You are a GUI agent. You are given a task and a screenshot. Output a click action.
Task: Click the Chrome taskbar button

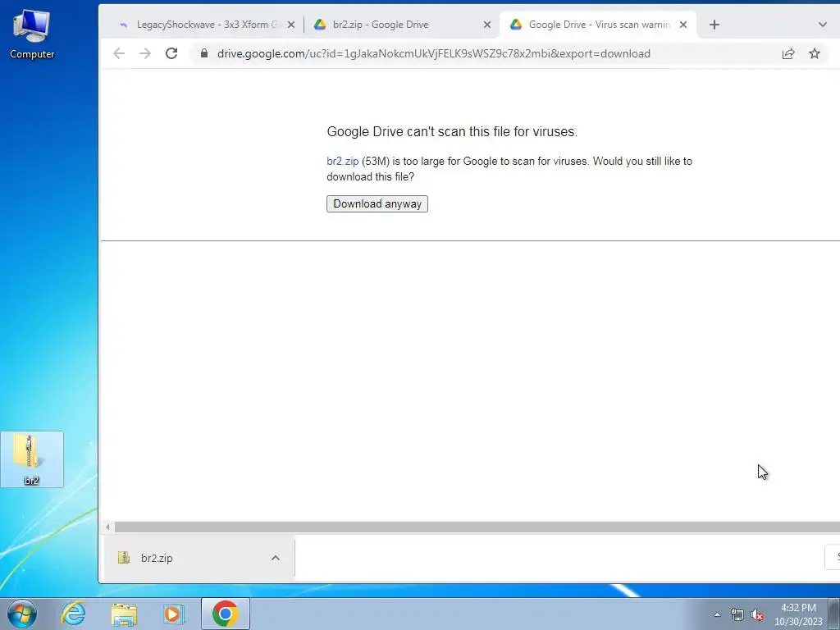coord(226,614)
